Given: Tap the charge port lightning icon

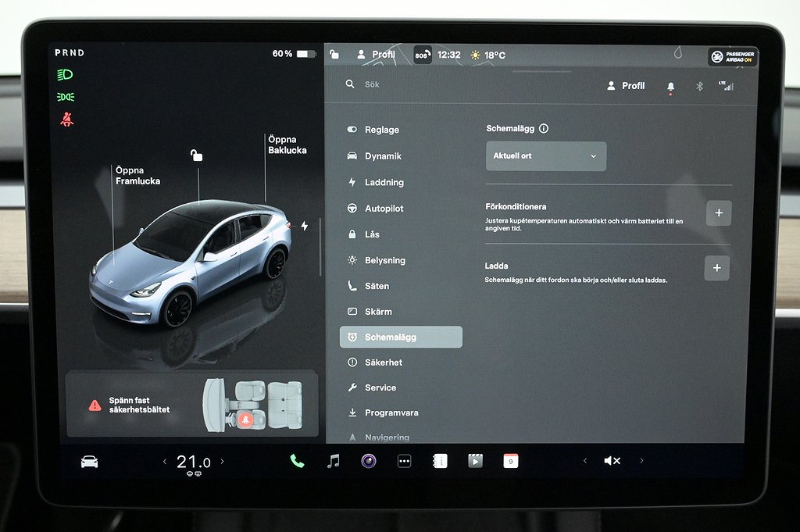Looking at the screenshot, I should coord(304,226).
